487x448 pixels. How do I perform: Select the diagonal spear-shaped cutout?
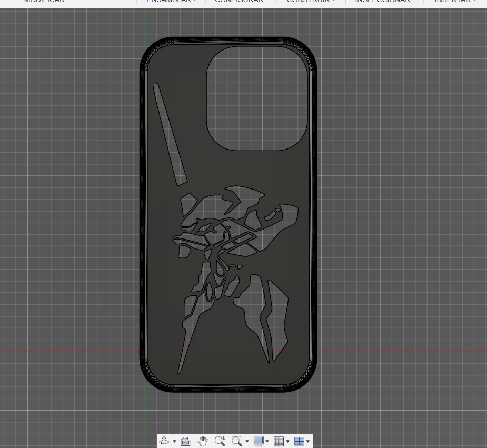point(170,134)
